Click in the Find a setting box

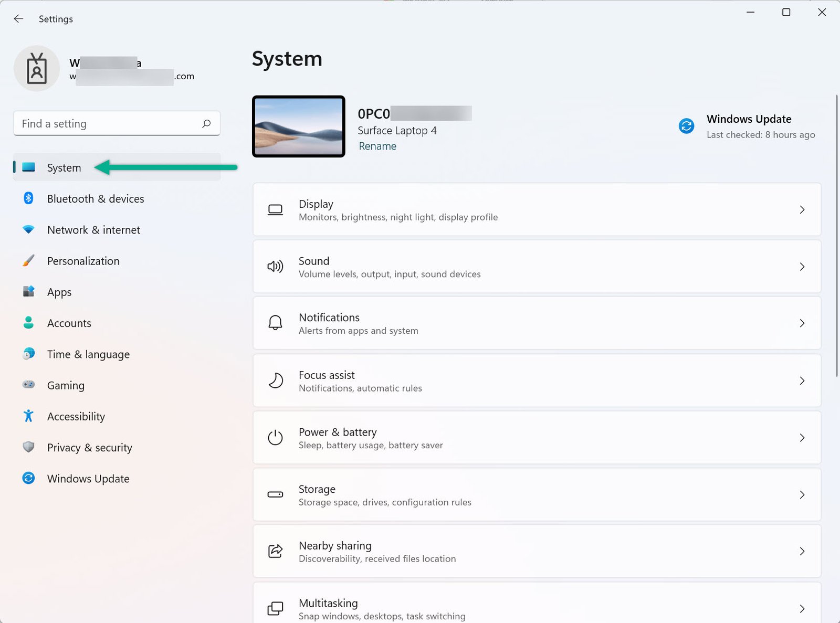tap(117, 123)
